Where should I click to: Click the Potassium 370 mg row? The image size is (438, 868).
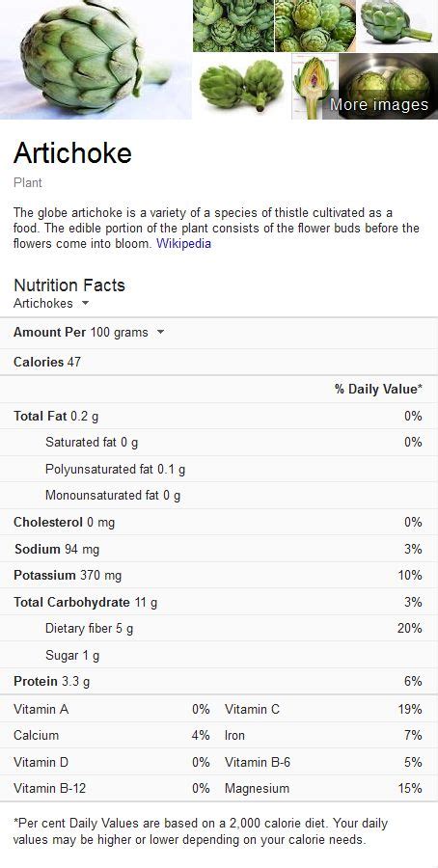click(219, 575)
